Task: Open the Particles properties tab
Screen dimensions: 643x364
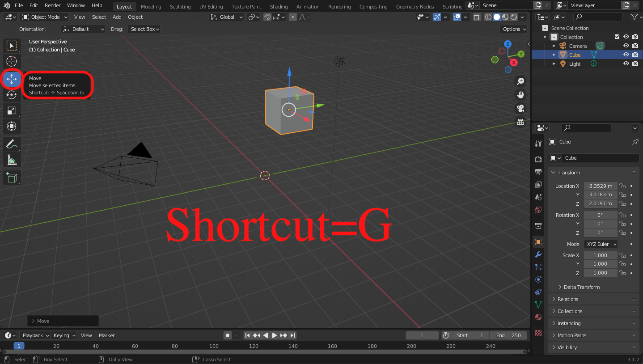Action: (x=538, y=267)
